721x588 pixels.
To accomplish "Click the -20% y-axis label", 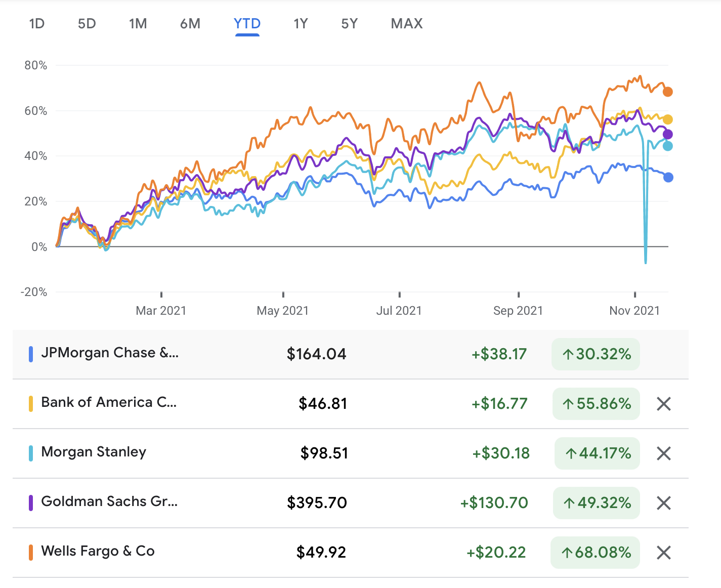I will pos(34,292).
